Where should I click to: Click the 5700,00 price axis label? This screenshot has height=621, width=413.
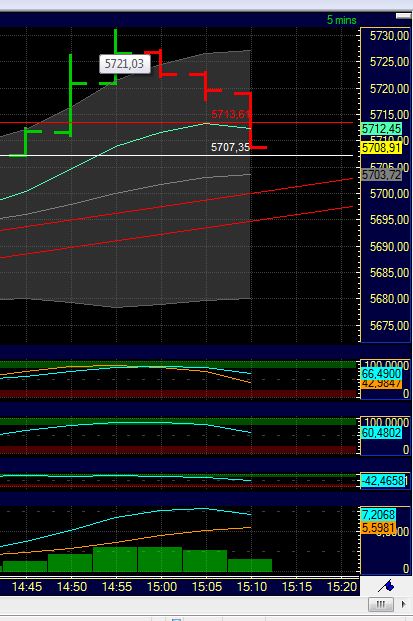(x=389, y=194)
